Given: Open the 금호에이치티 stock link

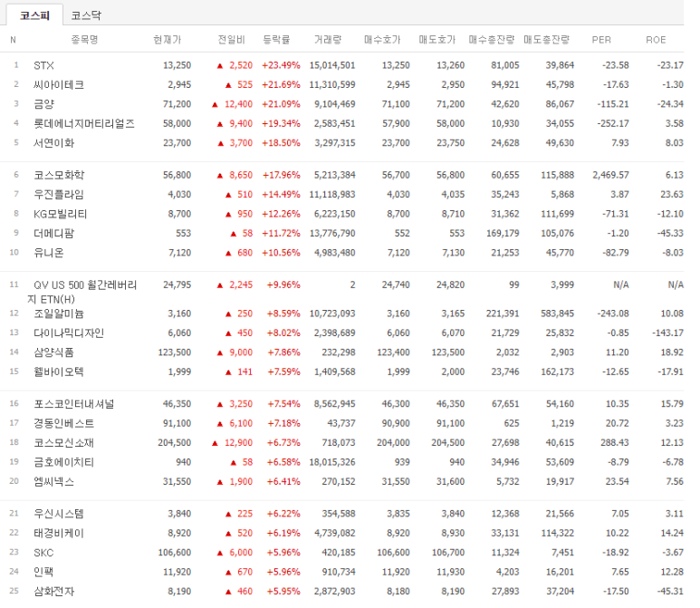Looking at the screenshot, I should pos(63,462).
